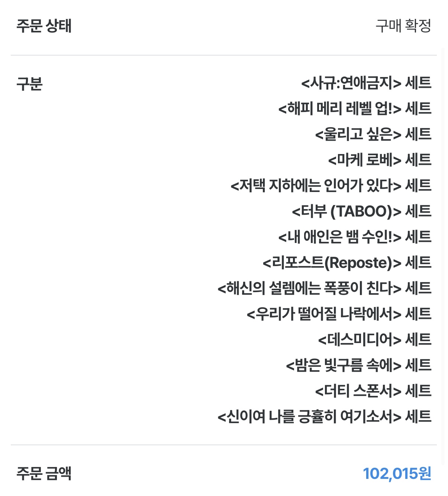Click <우리가 떨어질 나락에서> 세트
The width and height of the screenshot is (448, 496).
click(x=339, y=314)
